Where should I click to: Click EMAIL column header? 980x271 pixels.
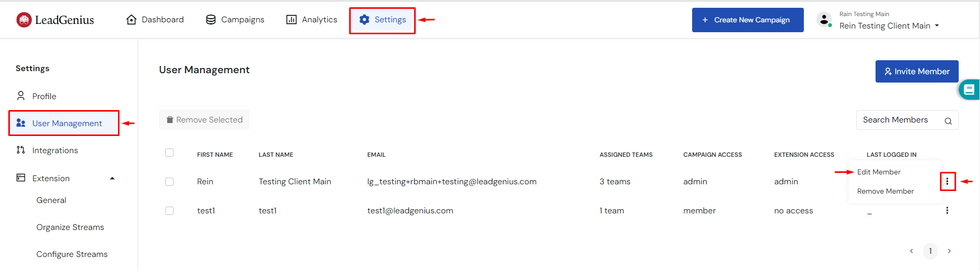[x=376, y=155]
